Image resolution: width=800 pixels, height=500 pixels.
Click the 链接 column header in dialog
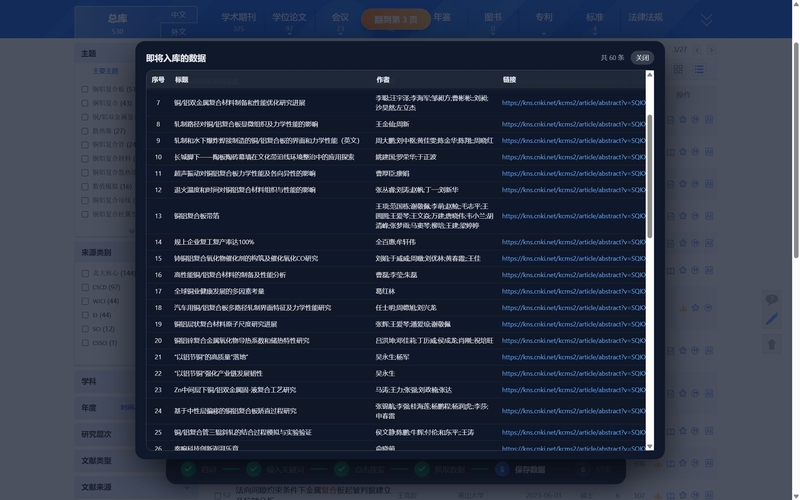click(509, 80)
